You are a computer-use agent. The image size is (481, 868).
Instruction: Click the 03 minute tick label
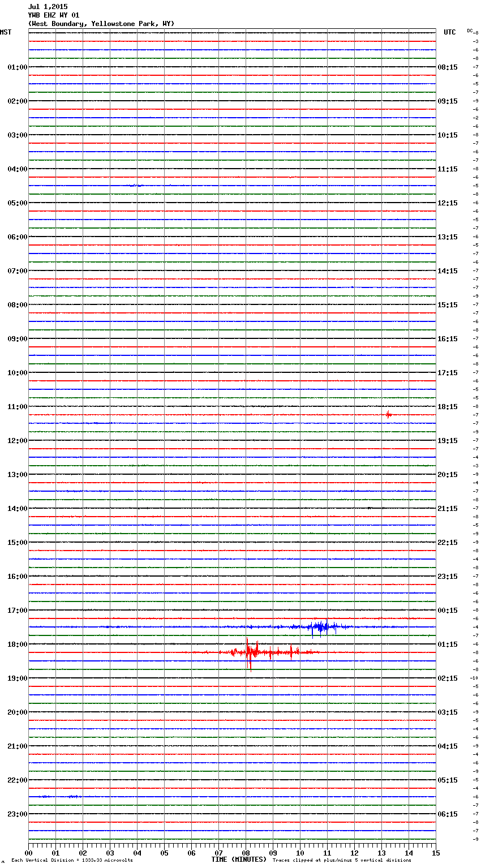(110, 853)
